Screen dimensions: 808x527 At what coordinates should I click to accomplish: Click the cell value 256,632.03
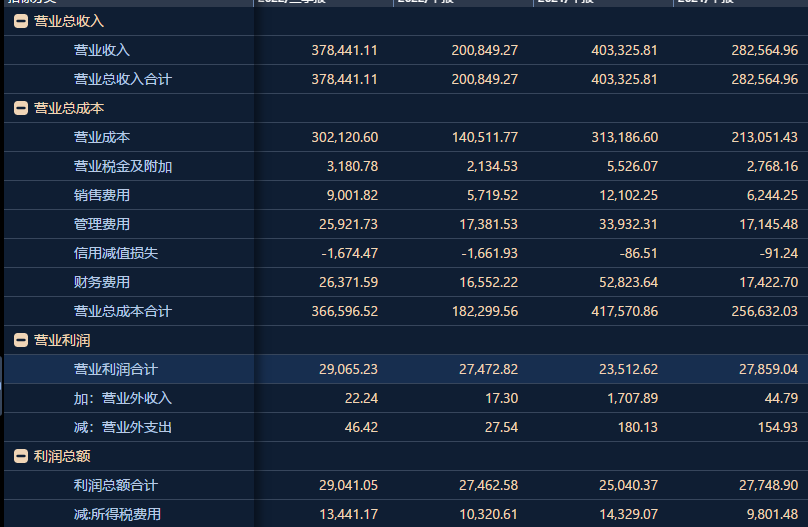pyautogui.click(x=764, y=311)
